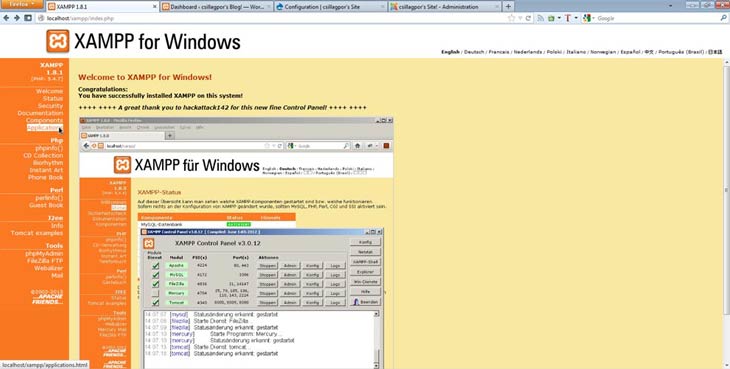Open phpinfo() under Php

(49, 148)
